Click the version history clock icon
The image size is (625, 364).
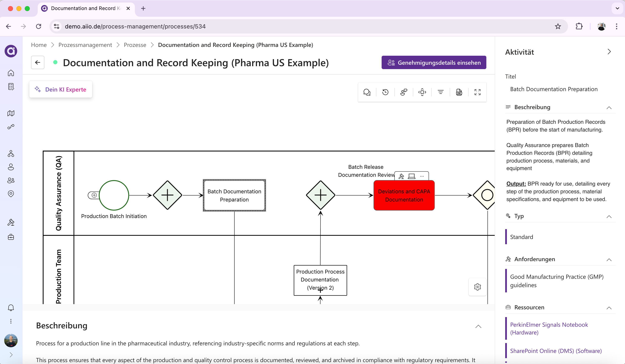click(385, 92)
